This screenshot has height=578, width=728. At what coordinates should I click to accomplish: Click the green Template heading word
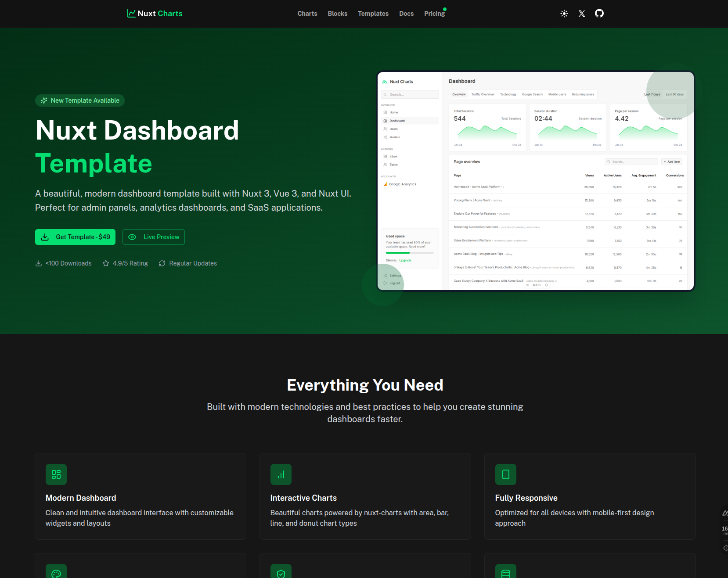(94, 163)
